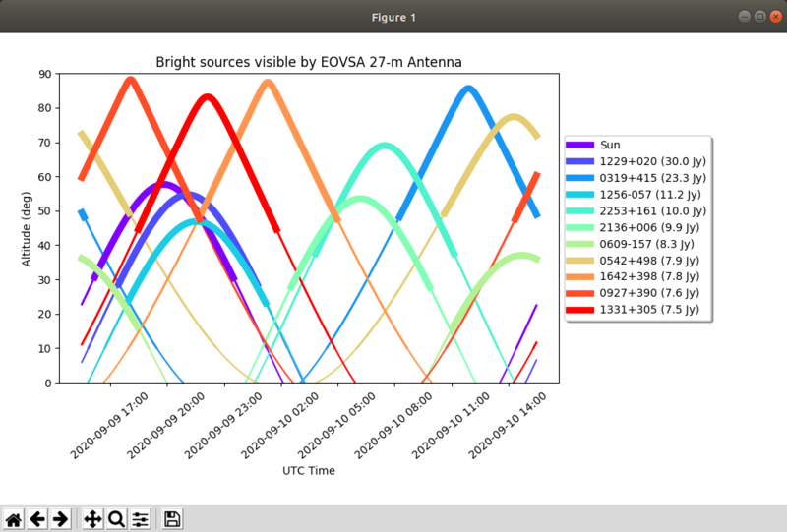Go back to previous view arrow
Viewport: 787px width, 532px height.
37,519
